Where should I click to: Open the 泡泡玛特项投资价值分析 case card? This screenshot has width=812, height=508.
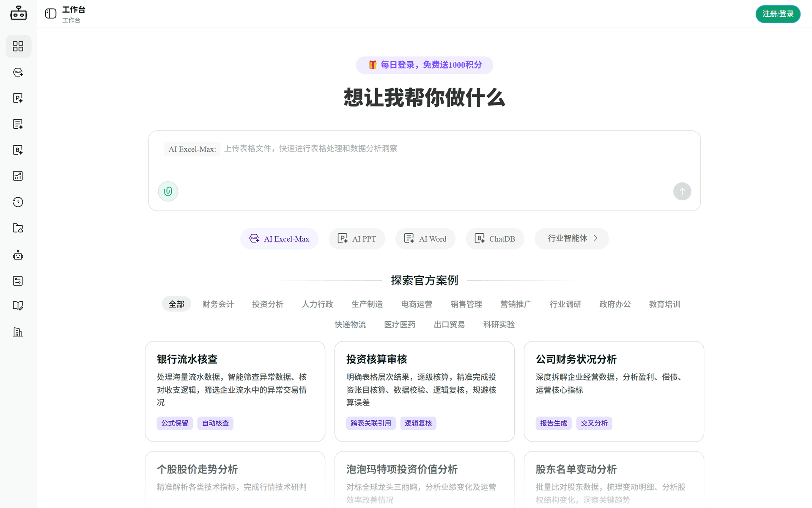tap(425, 479)
